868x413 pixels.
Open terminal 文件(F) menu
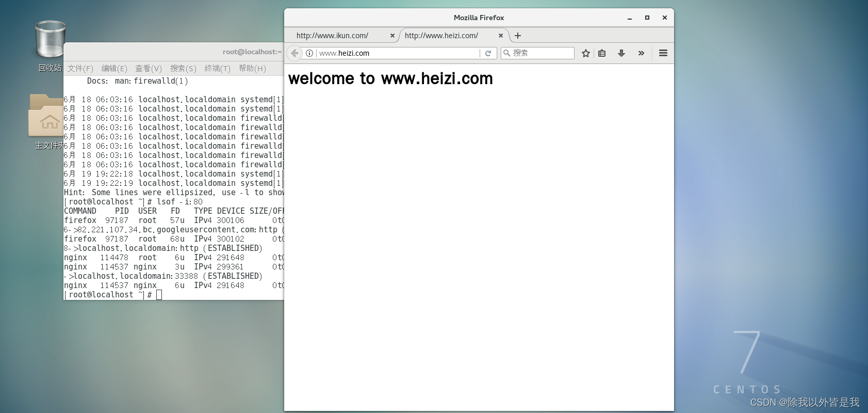click(80, 68)
